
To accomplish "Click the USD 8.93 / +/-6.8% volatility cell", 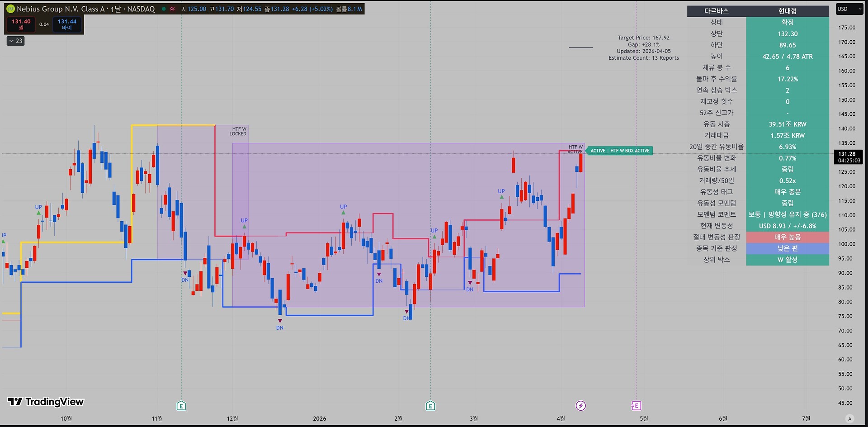I will tap(788, 226).
